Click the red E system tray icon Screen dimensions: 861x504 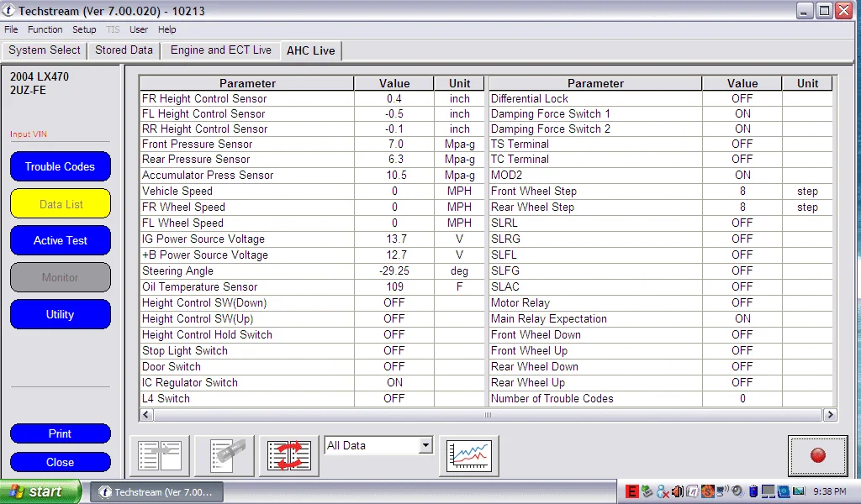click(632, 491)
